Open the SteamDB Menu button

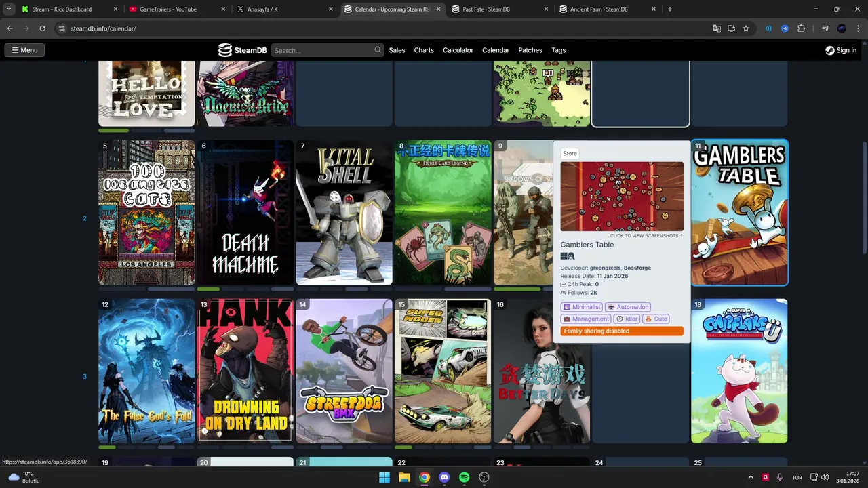(24, 50)
